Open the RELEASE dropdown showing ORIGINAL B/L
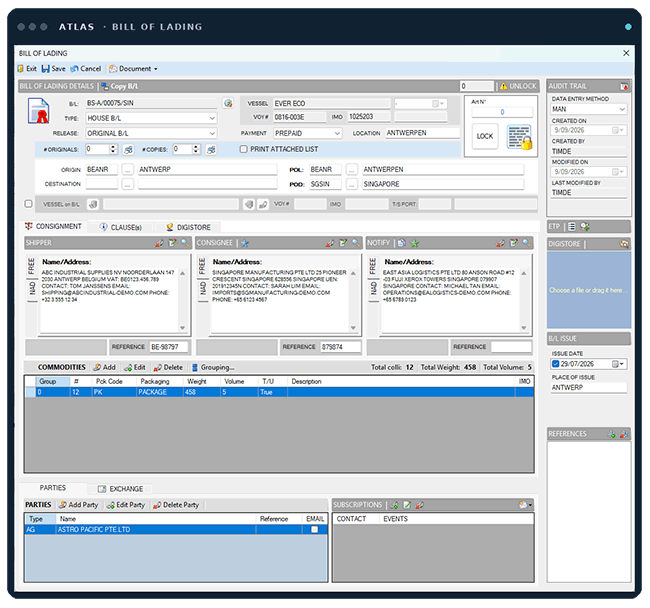 pyautogui.click(x=212, y=133)
